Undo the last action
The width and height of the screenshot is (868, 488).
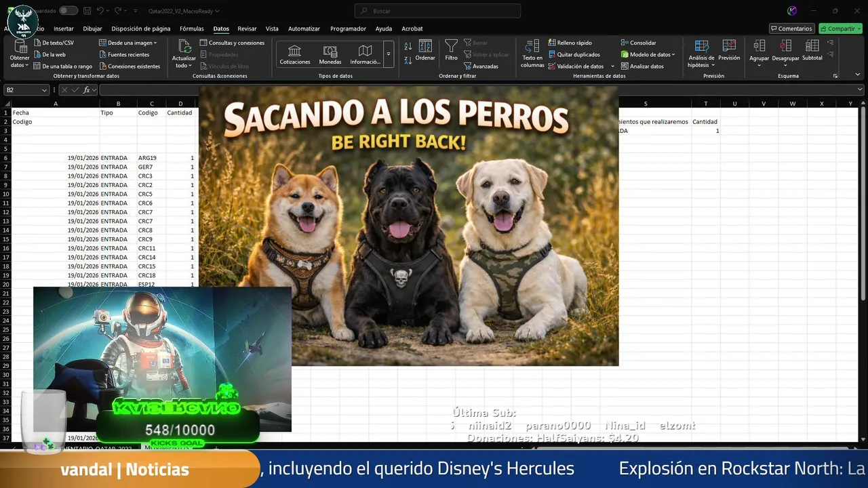click(100, 11)
